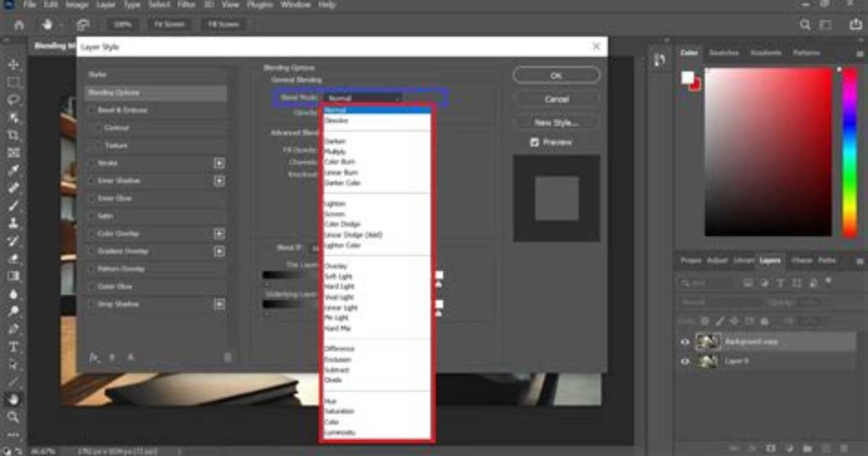Add another Color Overlay with plus button

tap(219, 234)
